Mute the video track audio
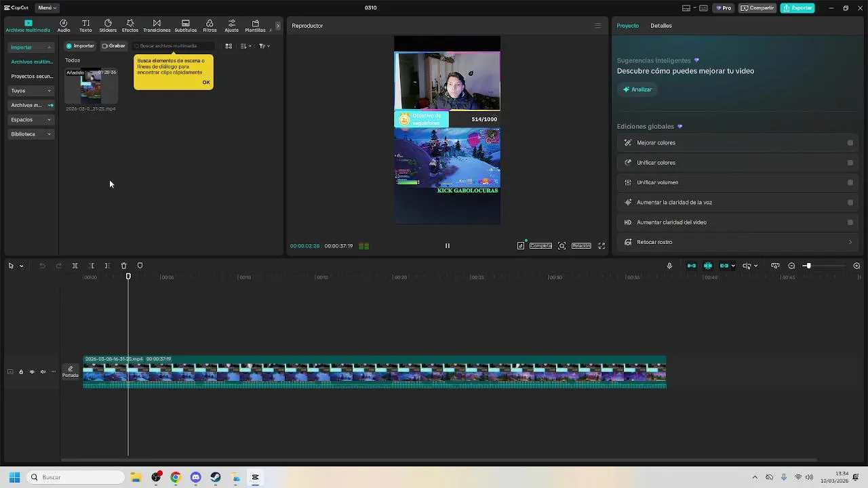This screenshot has width=868, height=488. point(43,371)
